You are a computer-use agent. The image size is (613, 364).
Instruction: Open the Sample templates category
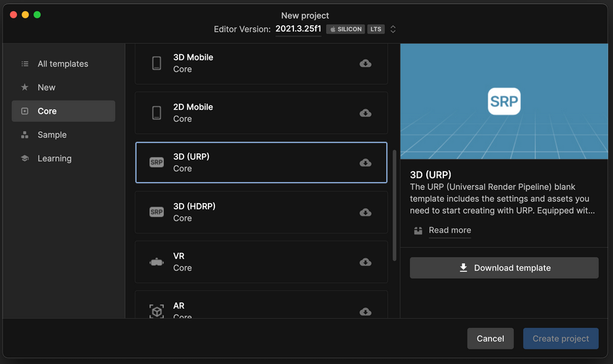point(63,135)
